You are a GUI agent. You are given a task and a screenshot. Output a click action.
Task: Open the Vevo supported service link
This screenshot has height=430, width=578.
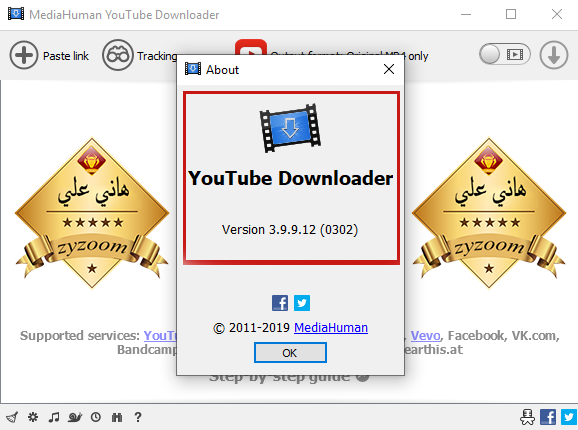(425, 335)
